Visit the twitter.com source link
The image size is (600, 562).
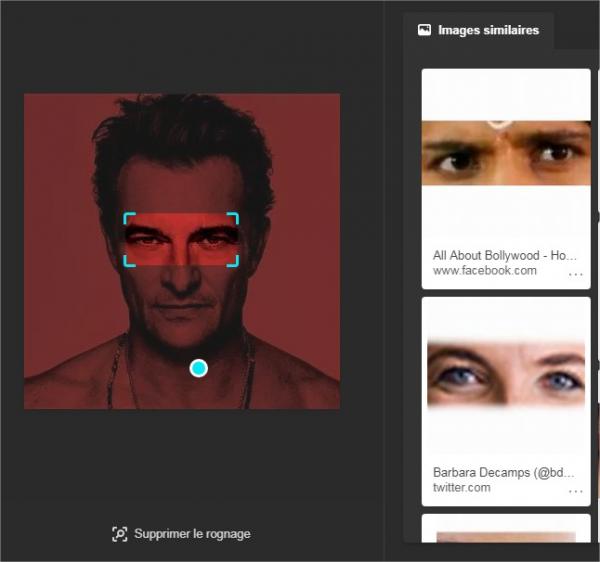coord(461,488)
